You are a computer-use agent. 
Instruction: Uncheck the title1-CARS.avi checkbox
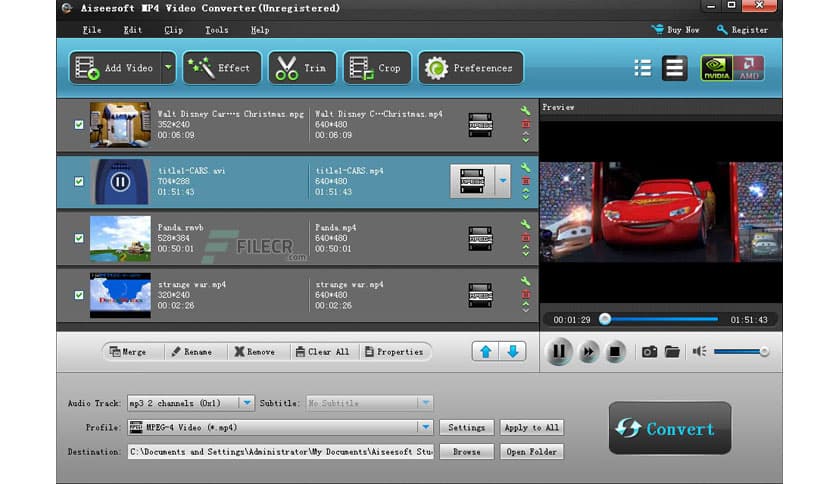[x=79, y=181]
